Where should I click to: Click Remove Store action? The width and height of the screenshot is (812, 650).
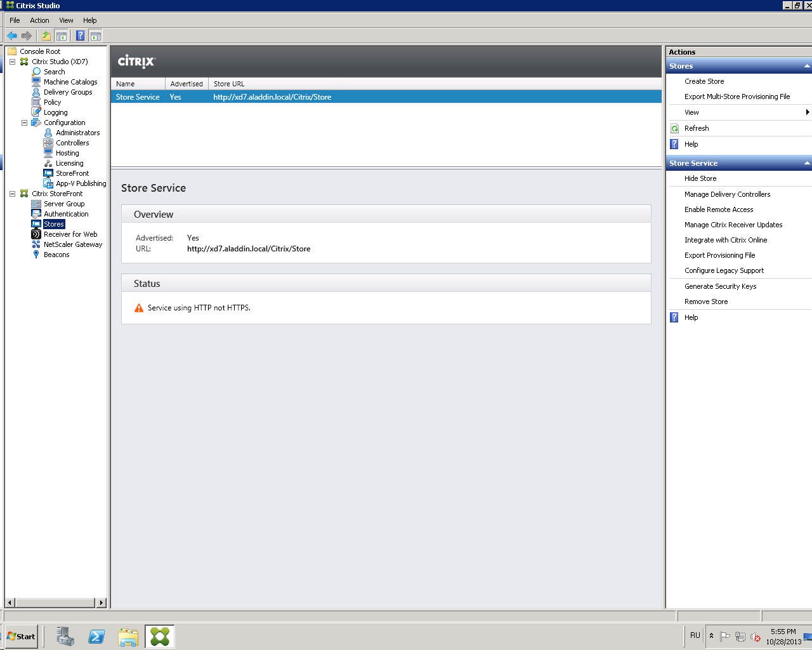[x=706, y=302]
